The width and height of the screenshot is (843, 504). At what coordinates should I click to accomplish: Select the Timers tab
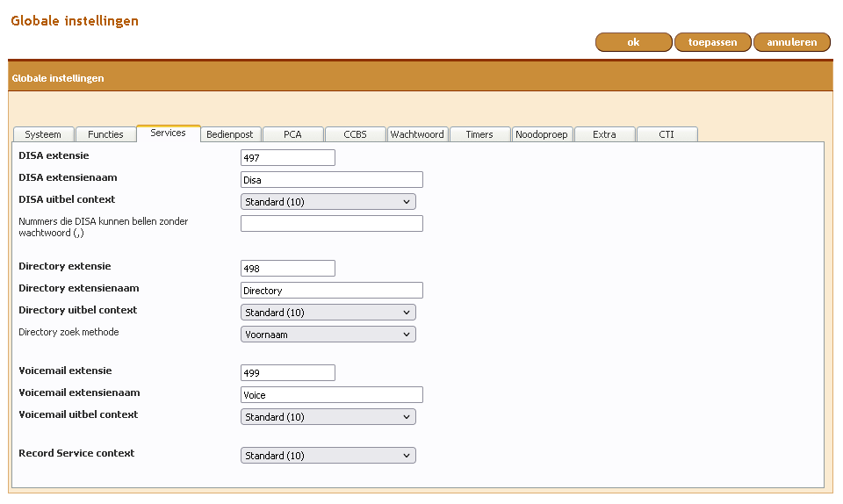click(479, 134)
